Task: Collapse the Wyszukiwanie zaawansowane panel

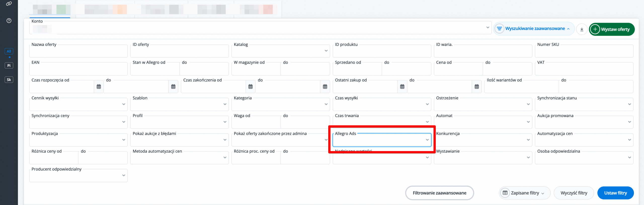Action: pyautogui.click(x=534, y=29)
